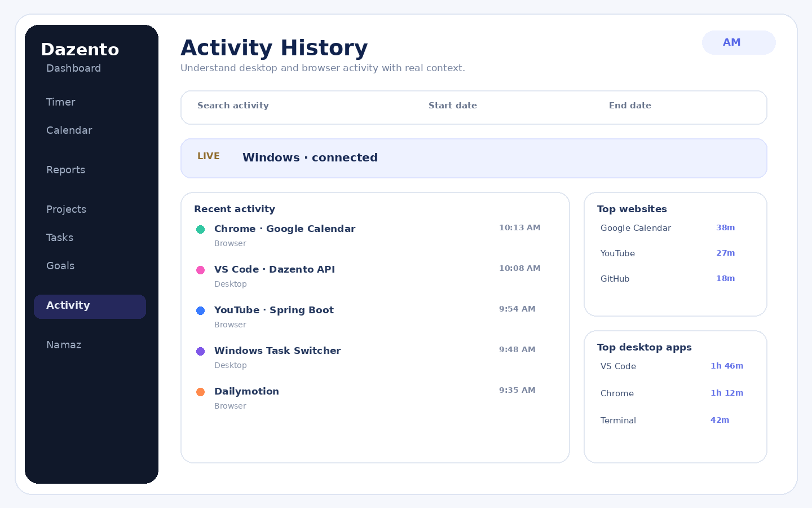This screenshot has height=508, width=812.
Task: Click the pink dot beside VS Code entry
Action: click(x=200, y=270)
